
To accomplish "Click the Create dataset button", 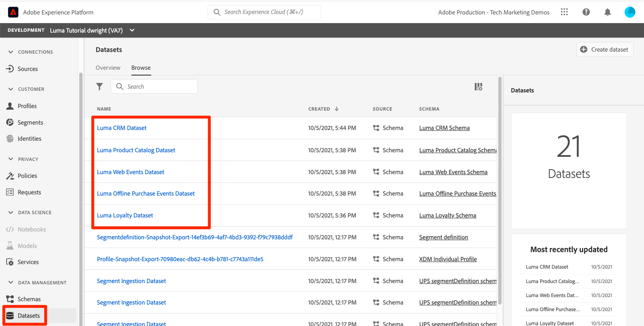I will (x=605, y=50).
